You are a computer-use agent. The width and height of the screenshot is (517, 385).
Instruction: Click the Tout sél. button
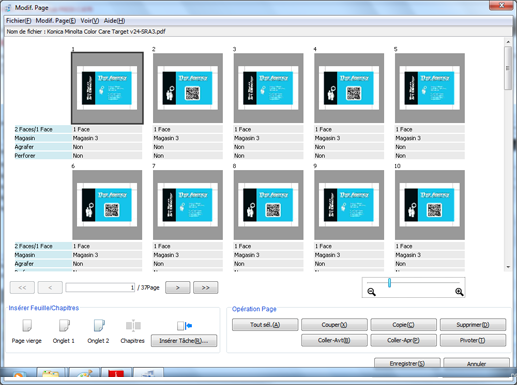coord(265,325)
